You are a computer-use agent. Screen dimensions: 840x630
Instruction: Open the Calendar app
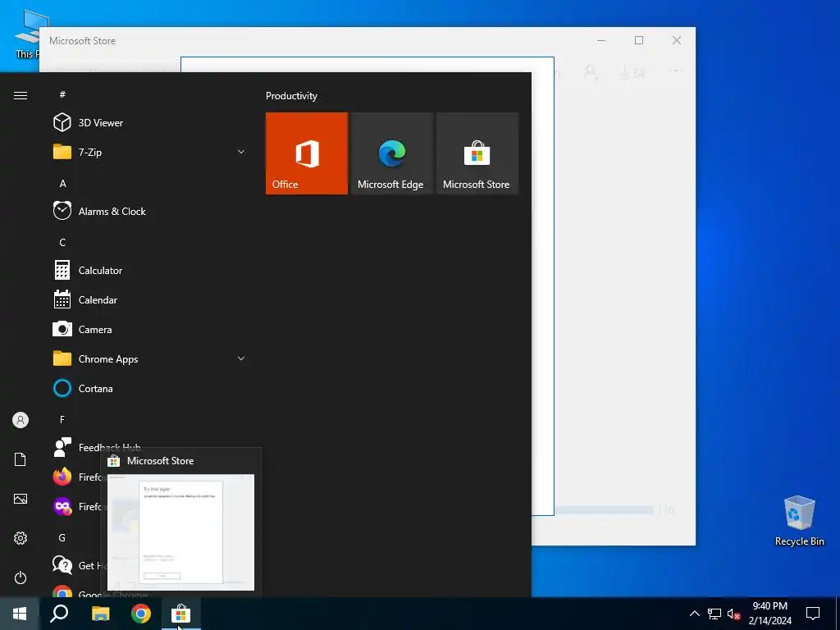click(150, 300)
